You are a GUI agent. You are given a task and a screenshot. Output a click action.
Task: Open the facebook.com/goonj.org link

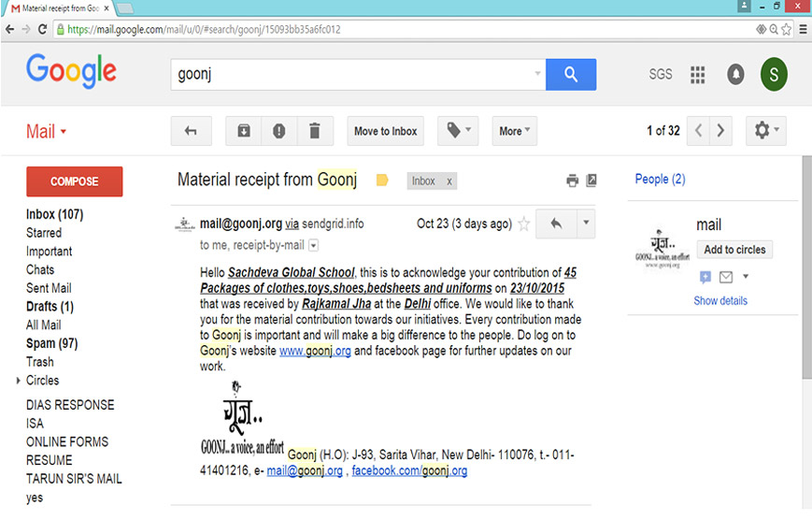click(x=409, y=470)
